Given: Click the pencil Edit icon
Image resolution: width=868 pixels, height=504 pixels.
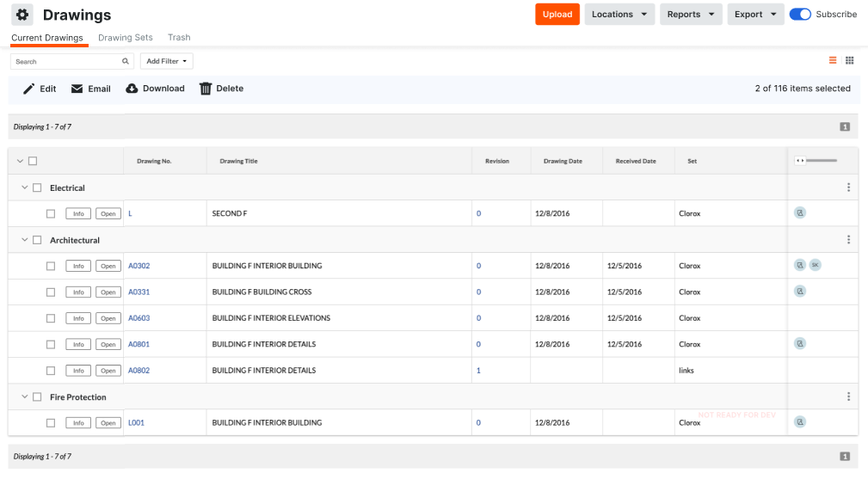Looking at the screenshot, I should coord(28,89).
